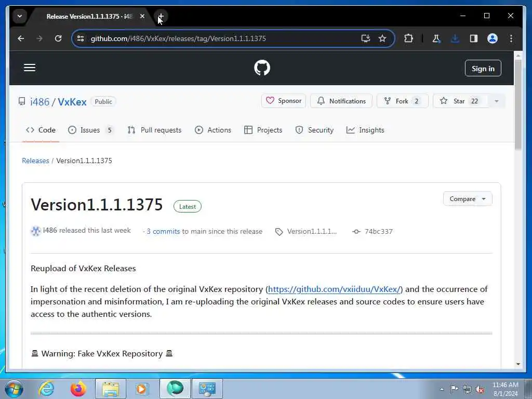Open the Insights tab
The height and width of the screenshot is (399, 532).
point(365,130)
